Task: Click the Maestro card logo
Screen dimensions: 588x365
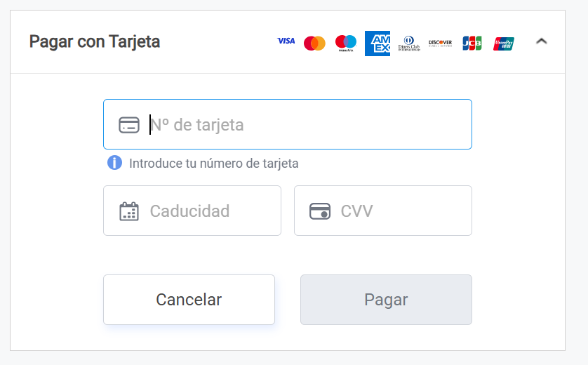Action: 346,43
